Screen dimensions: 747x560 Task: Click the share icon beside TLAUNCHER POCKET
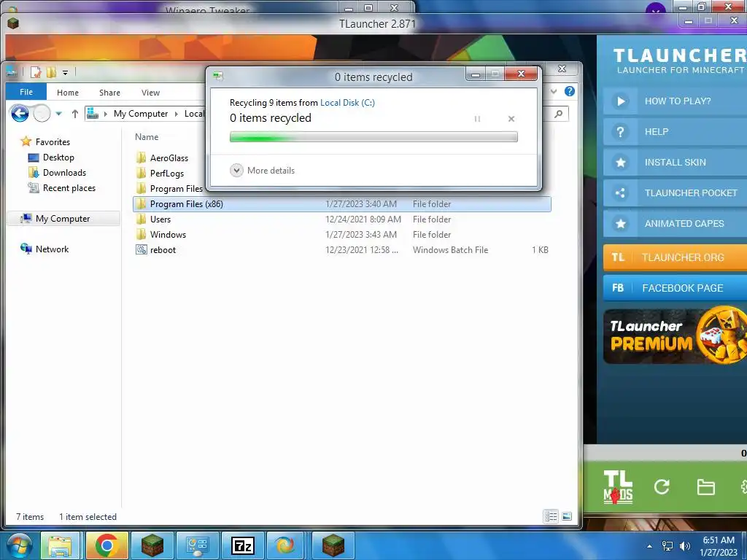pos(620,192)
